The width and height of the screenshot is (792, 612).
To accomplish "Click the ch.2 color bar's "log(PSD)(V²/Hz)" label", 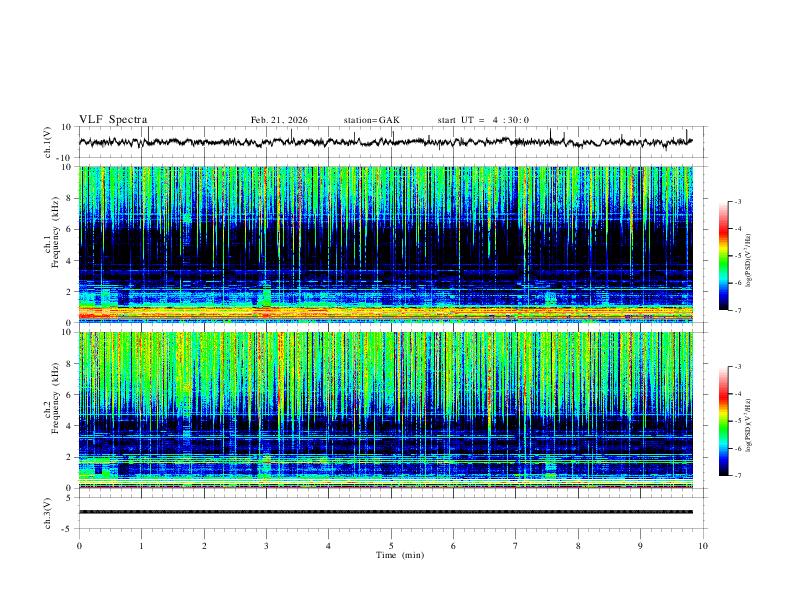I will (749, 426).
